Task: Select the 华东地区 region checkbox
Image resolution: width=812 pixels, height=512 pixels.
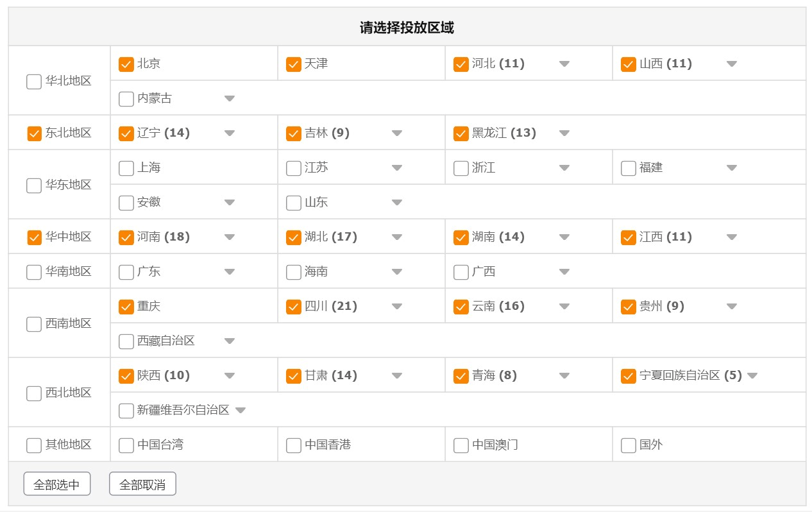Action: [34, 185]
